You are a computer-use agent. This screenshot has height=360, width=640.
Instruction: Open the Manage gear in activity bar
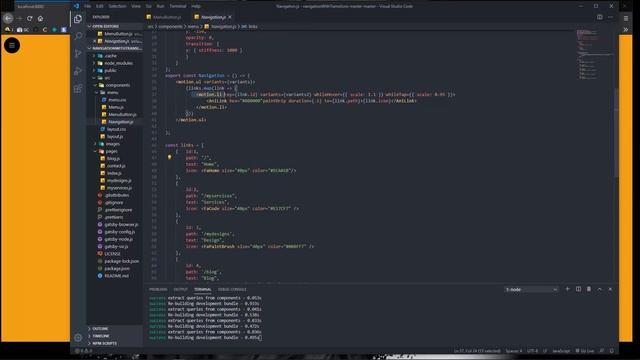click(78, 338)
